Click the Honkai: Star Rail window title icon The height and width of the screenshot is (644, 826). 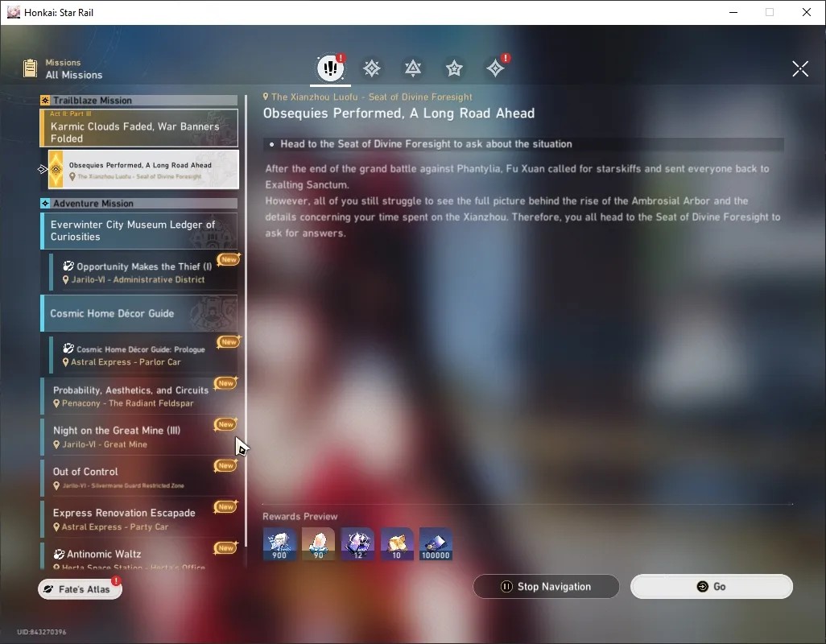tap(13, 12)
